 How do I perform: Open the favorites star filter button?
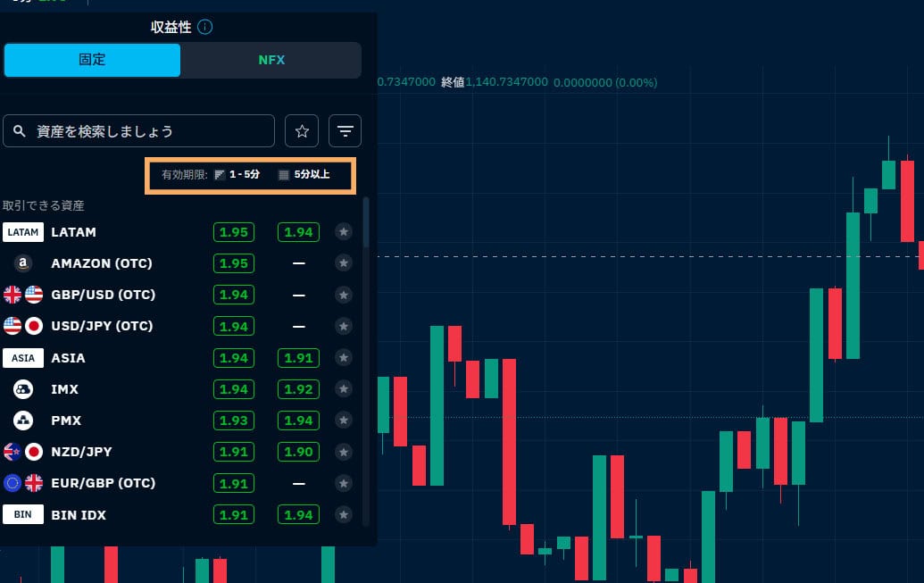[x=302, y=131]
